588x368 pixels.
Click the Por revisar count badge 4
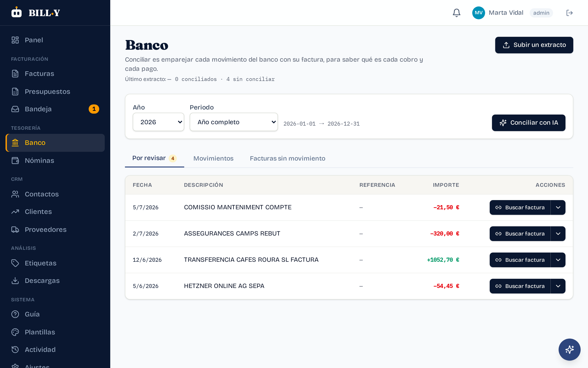click(172, 158)
